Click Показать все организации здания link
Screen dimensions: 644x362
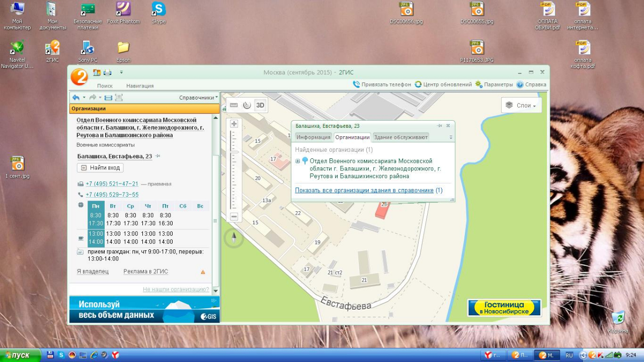click(364, 191)
